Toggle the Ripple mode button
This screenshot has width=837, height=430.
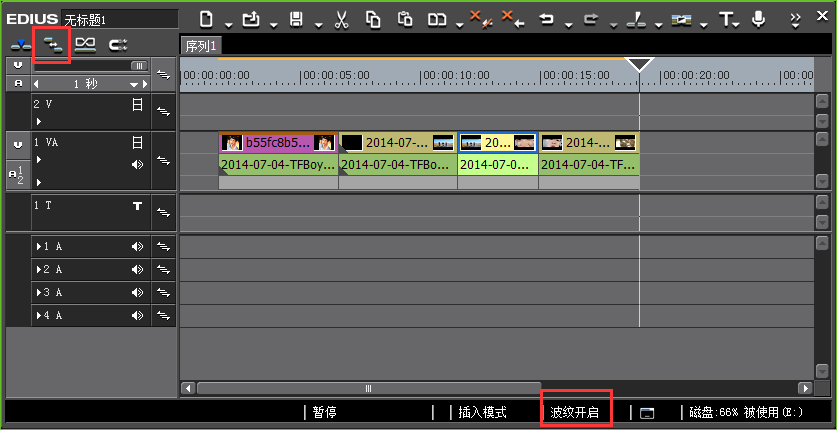[x=52, y=46]
